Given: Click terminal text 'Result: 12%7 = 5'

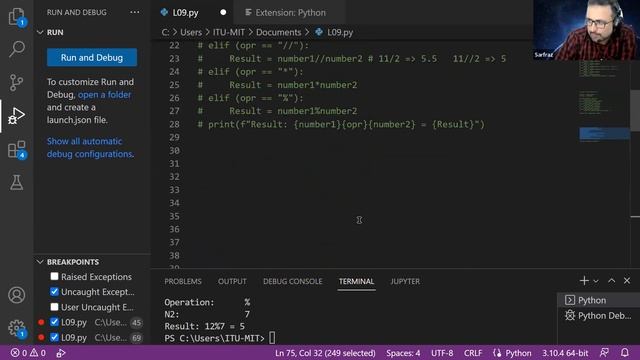Looking at the screenshot, I should (204, 326).
